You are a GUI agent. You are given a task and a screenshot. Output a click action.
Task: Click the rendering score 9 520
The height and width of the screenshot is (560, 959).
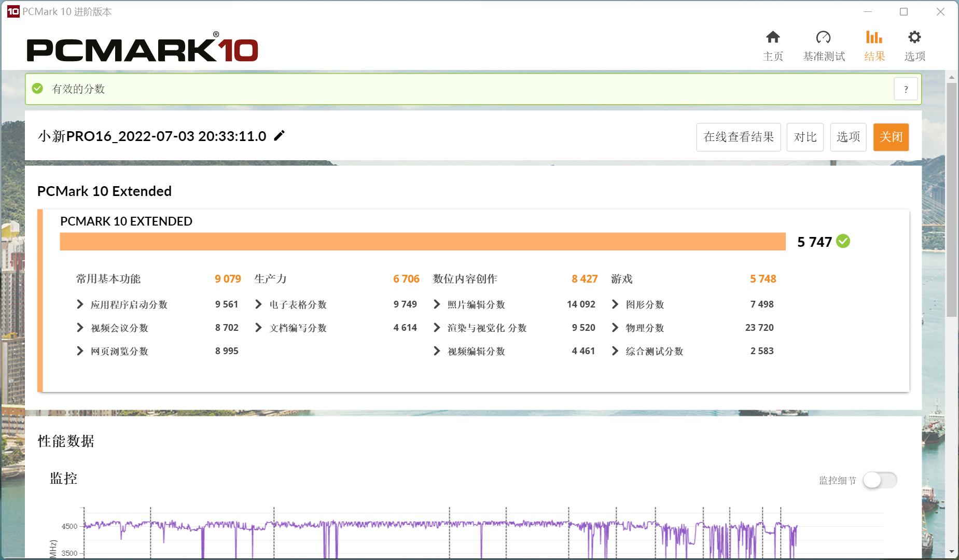583,328
